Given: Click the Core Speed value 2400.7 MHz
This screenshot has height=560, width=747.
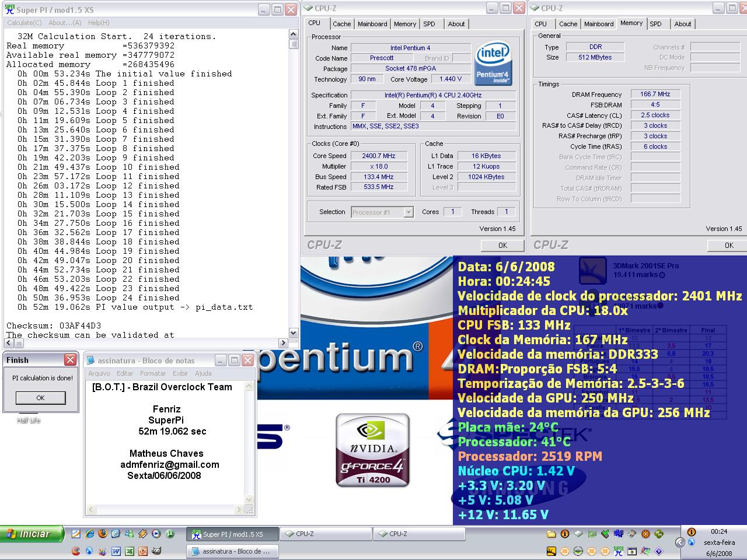Looking at the screenshot, I should pos(379,156).
